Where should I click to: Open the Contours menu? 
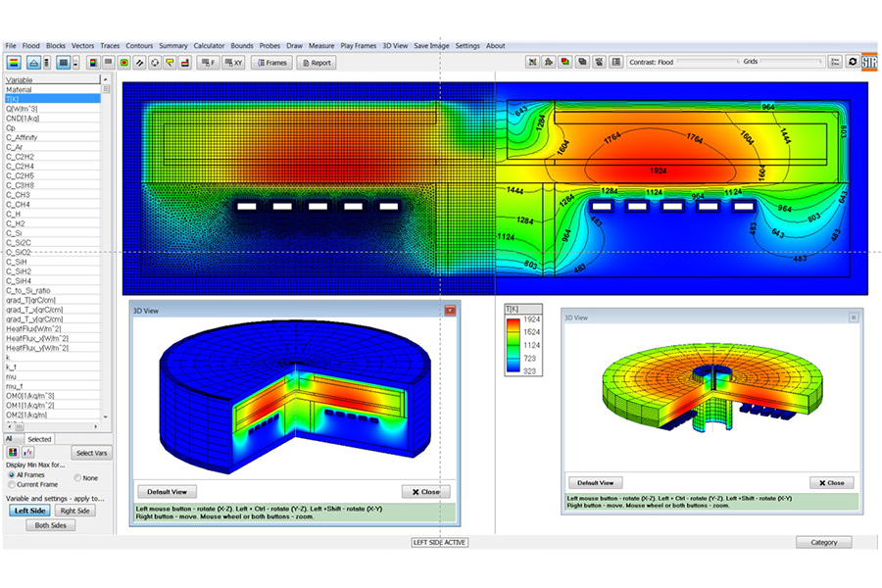coord(139,46)
